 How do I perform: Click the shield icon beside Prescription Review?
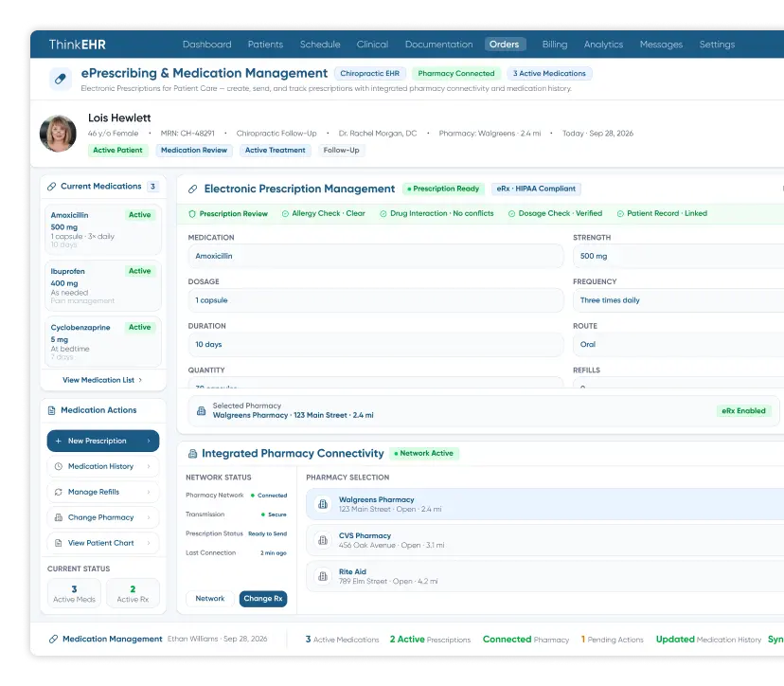pos(192,213)
